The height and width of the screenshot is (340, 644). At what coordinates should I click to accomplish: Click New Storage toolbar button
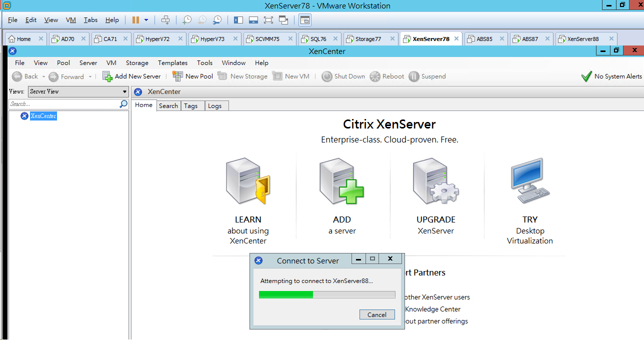(242, 76)
